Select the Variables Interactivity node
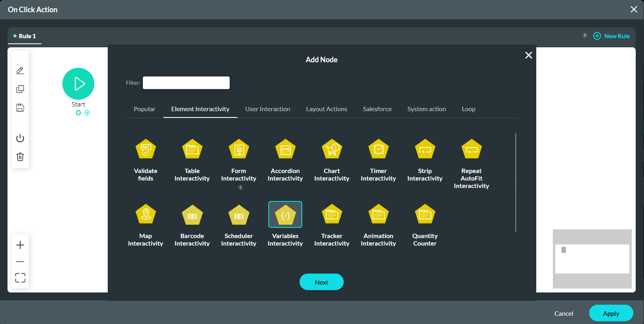Viewport: 644px width, 324px height. tap(285, 214)
